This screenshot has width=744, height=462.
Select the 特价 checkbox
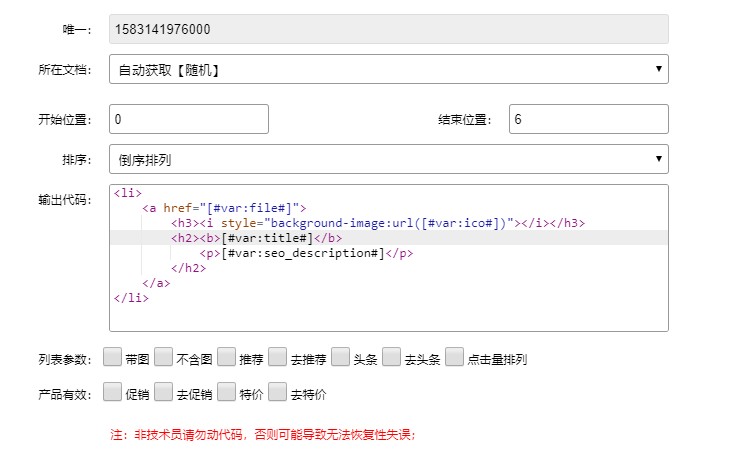(x=226, y=392)
